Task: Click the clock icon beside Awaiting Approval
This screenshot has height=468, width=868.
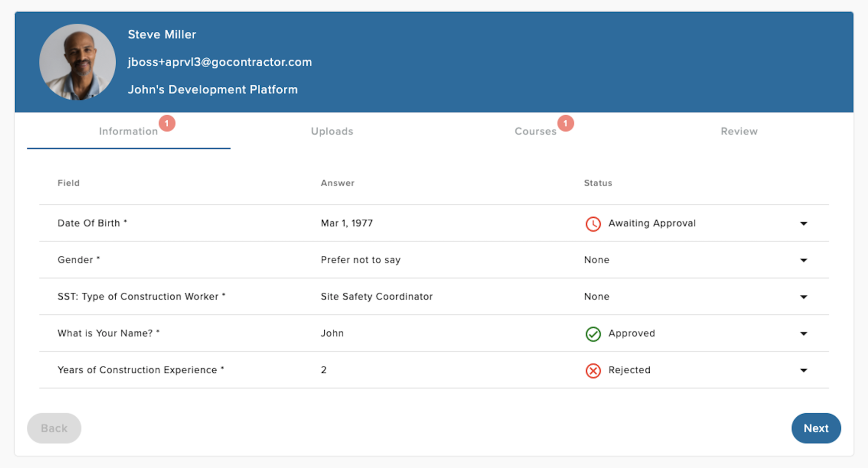Action: (593, 223)
